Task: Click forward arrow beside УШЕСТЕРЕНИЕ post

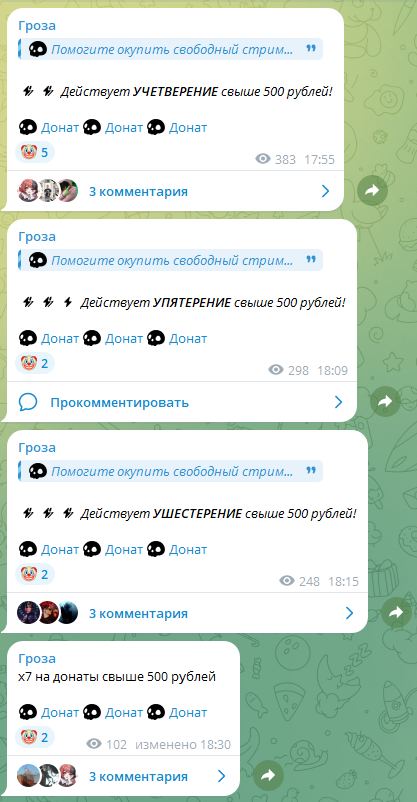Action: [x=397, y=613]
